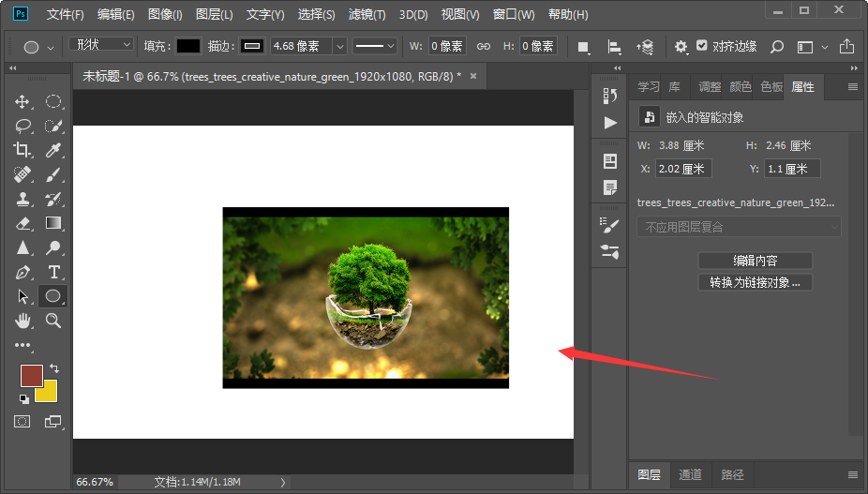868x494 pixels.
Task: Close the 未标题-1 document tab
Action: click(473, 76)
